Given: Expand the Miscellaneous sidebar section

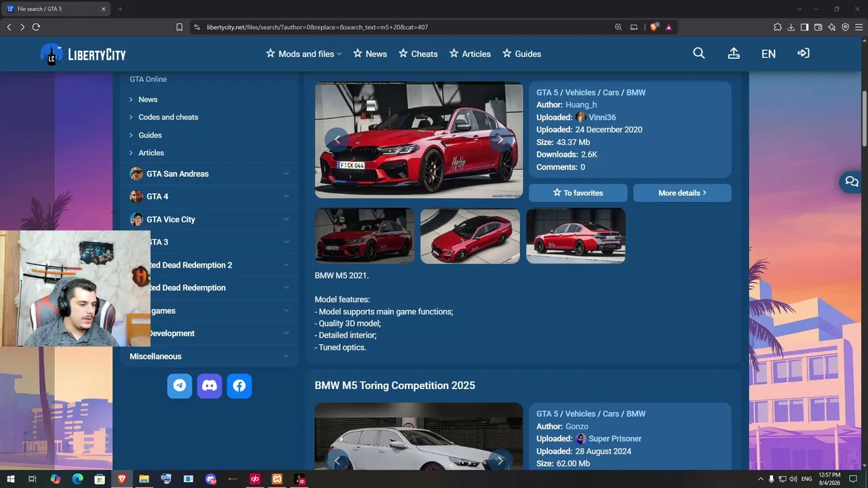Looking at the screenshot, I should coord(210,357).
